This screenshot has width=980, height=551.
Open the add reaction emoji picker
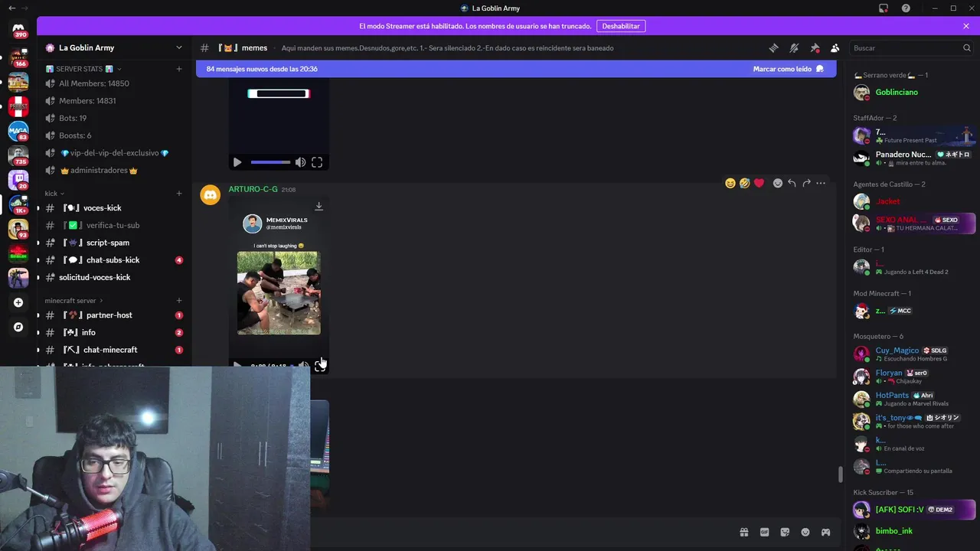[777, 183]
